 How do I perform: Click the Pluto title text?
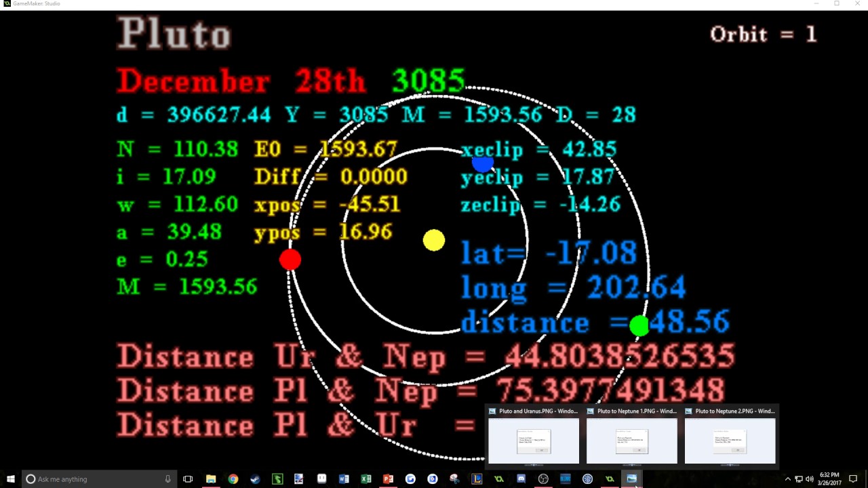point(174,34)
